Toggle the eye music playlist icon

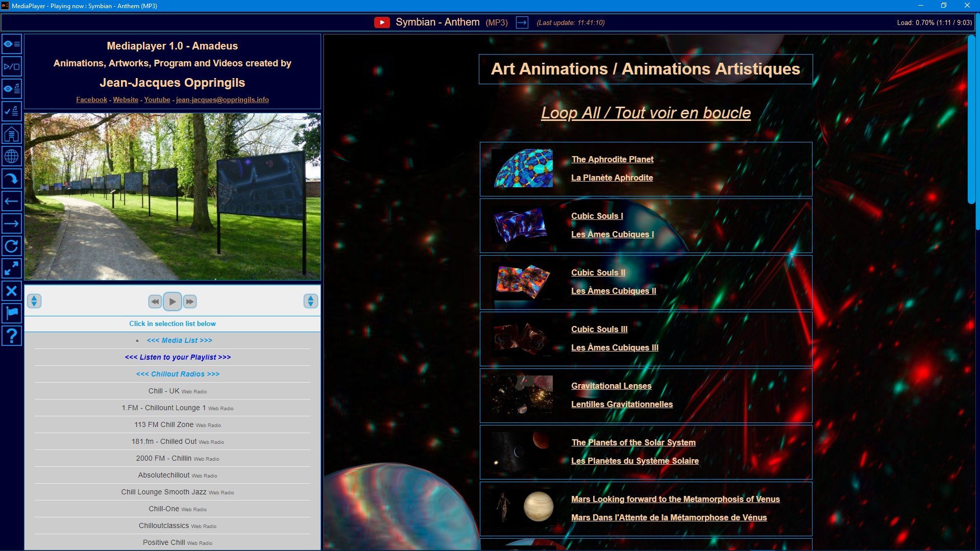[x=11, y=89]
